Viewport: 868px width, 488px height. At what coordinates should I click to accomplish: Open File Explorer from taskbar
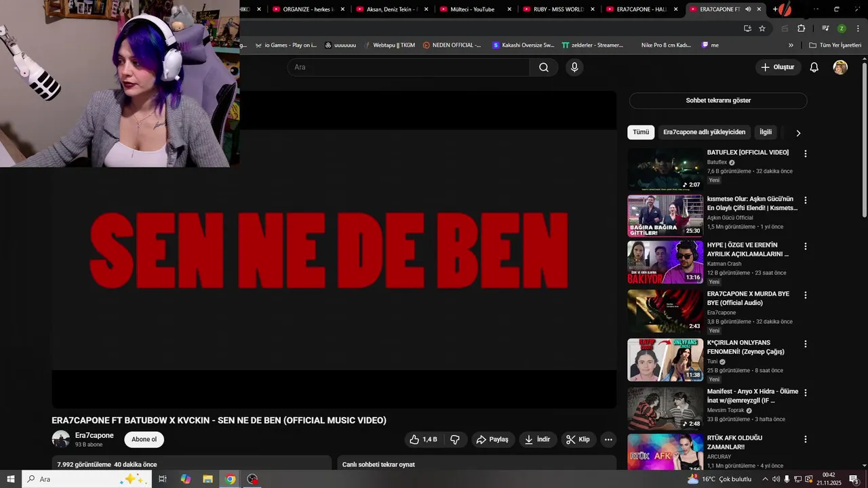pos(208,479)
